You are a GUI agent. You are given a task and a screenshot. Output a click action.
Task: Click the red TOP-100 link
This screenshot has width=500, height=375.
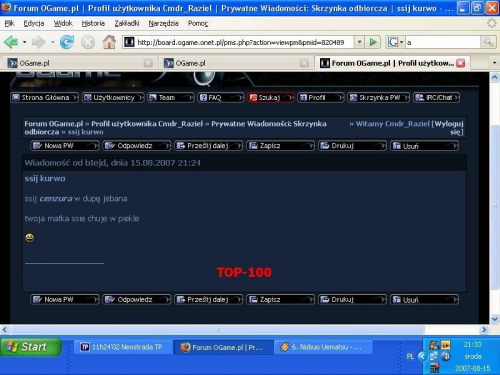pos(244,272)
